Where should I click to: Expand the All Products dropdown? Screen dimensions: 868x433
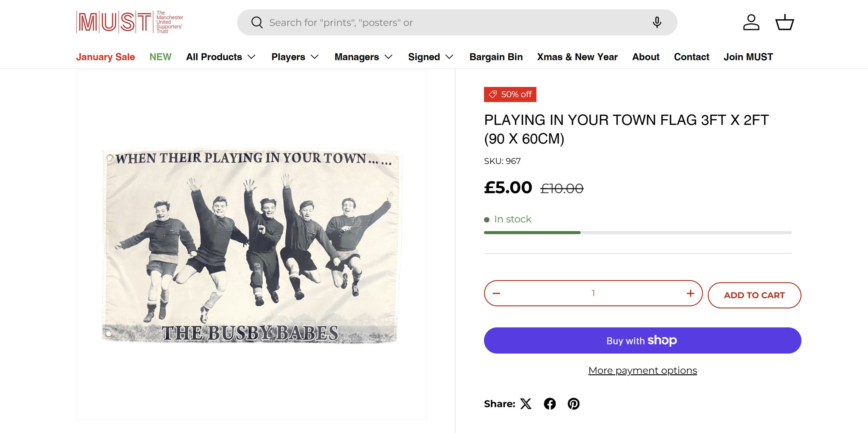[x=221, y=57]
